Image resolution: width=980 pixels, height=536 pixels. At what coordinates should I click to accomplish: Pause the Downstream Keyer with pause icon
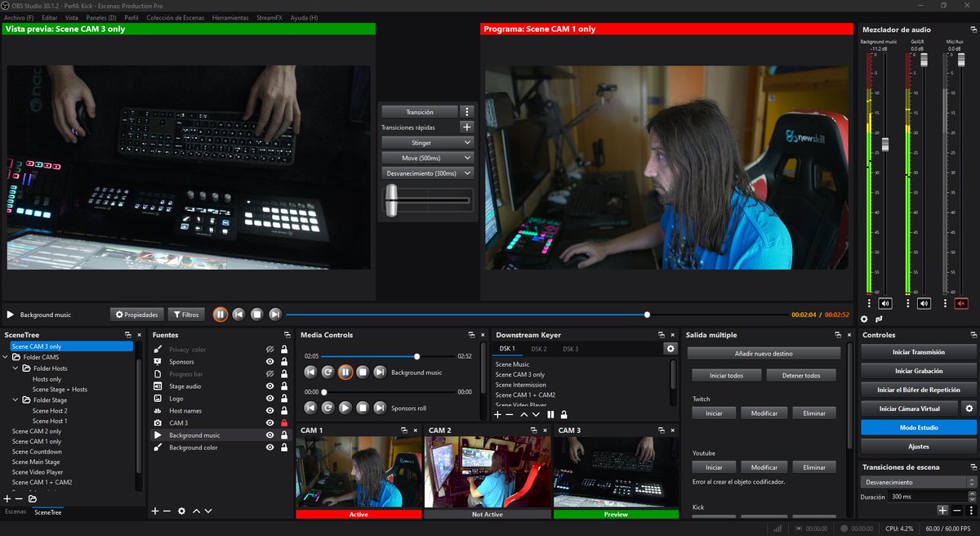(x=550, y=414)
